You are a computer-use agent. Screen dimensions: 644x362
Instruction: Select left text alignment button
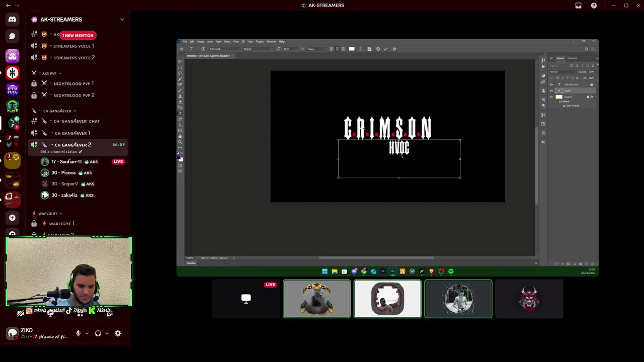(x=332, y=49)
